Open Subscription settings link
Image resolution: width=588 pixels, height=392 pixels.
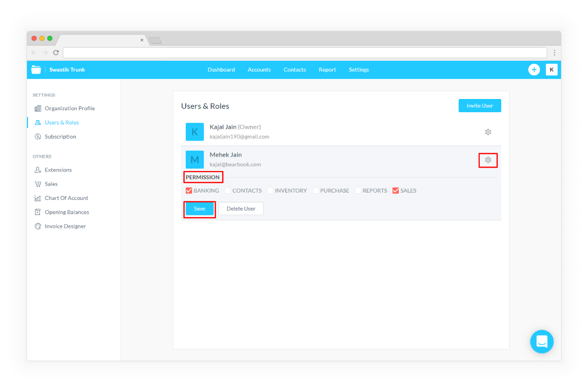[60, 137]
